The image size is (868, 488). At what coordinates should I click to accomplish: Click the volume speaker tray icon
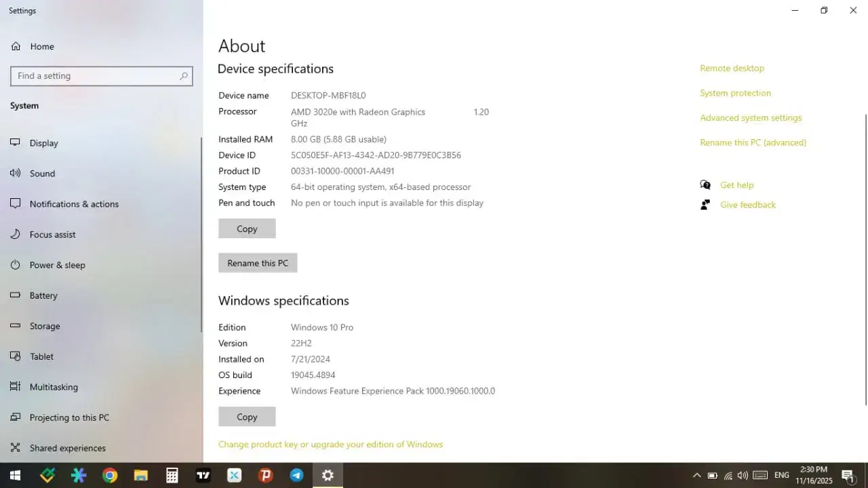pos(743,475)
